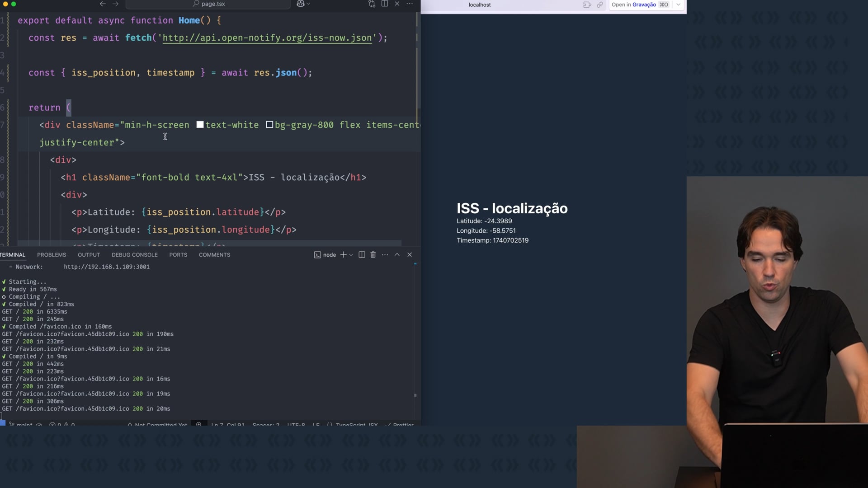Click the browser extensions puzzle icon
This screenshot has height=488, width=868.
pos(587,5)
